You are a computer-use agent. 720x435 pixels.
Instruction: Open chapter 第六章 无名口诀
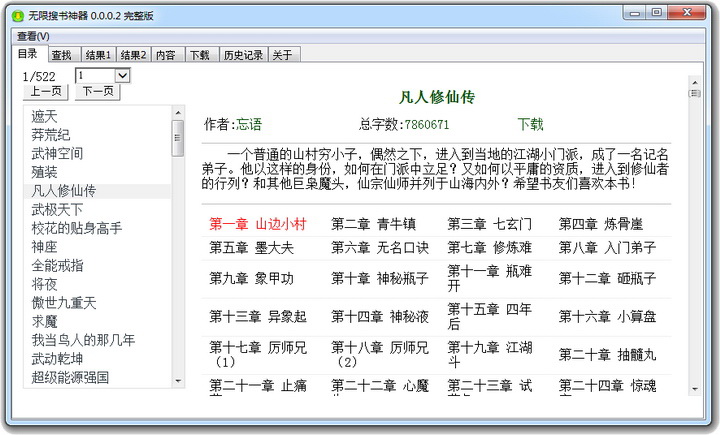click(380, 248)
